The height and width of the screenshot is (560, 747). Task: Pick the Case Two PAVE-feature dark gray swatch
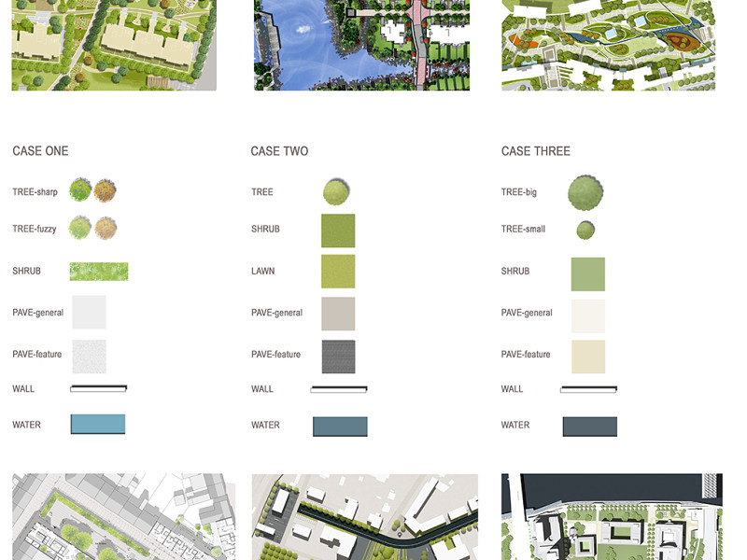339,357
